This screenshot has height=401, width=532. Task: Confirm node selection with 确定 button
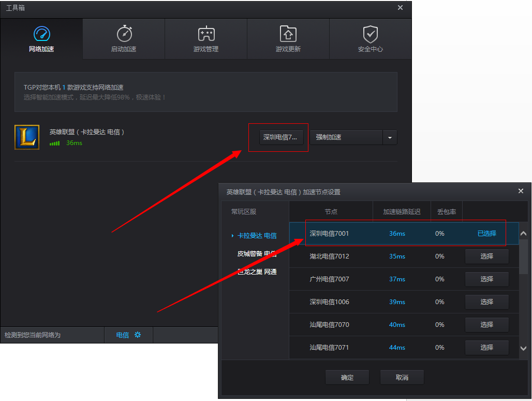pyautogui.click(x=347, y=377)
